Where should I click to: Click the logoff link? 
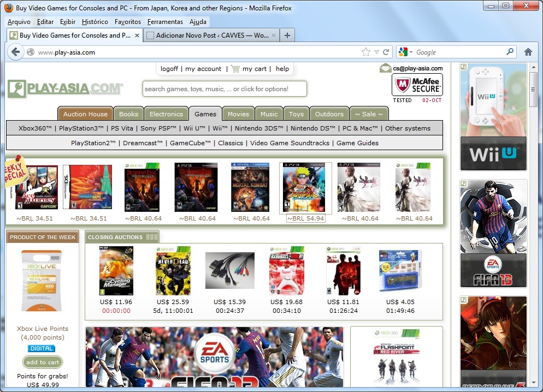pos(169,69)
